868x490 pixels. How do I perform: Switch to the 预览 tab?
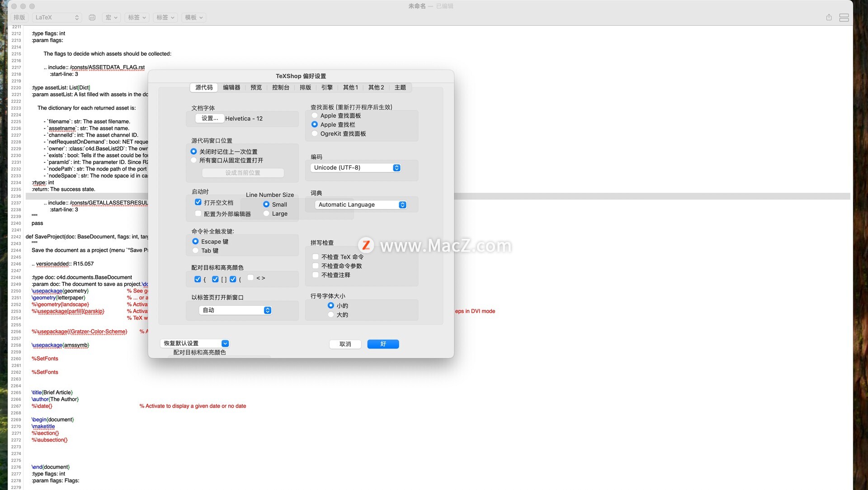click(x=256, y=88)
